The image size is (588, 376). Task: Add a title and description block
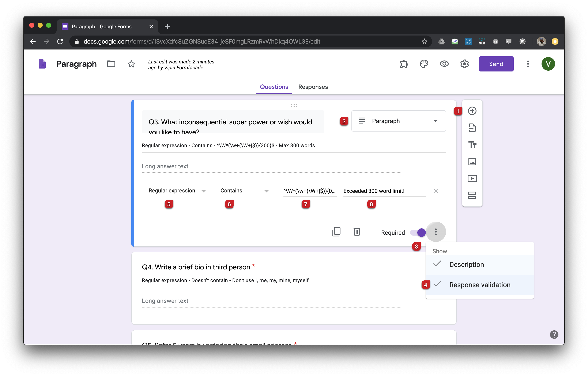click(x=472, y=144)
